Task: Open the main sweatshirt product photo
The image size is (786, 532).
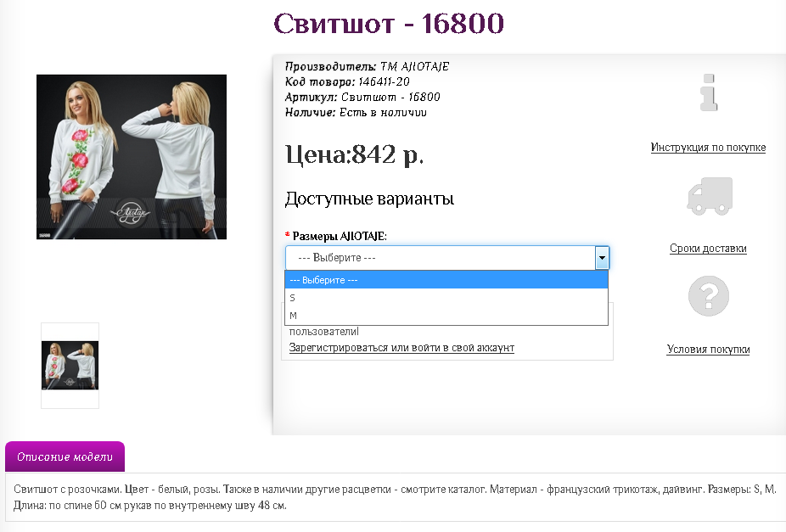Action: pos(132,157)
